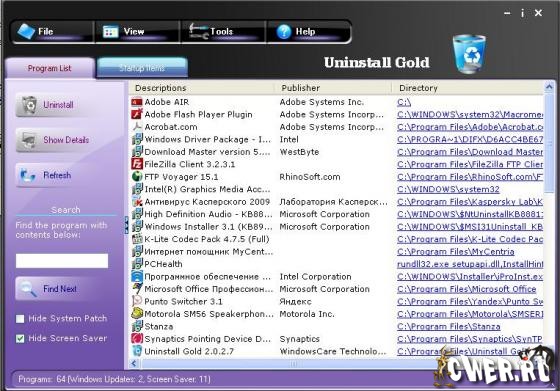Click the FTP Voyager globe icon
The image size is (560, 391).
[137, 177]
